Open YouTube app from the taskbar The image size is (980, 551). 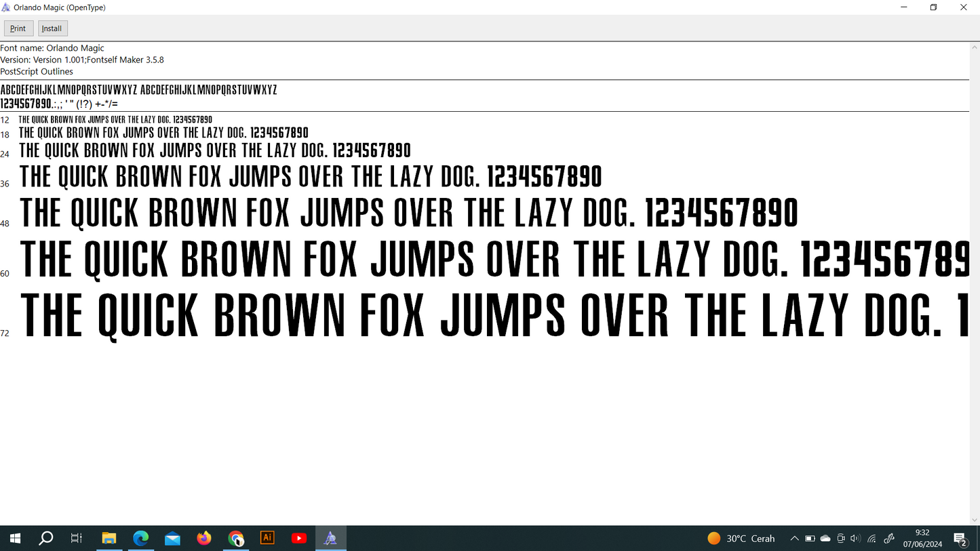coord(298,538)
